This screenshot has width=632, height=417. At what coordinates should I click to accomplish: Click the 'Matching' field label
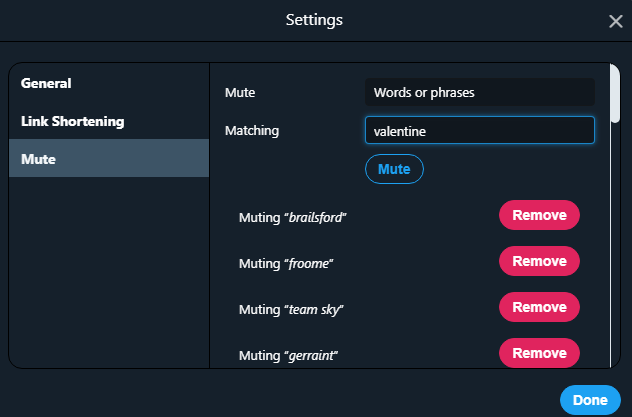[x=252, y=130]
